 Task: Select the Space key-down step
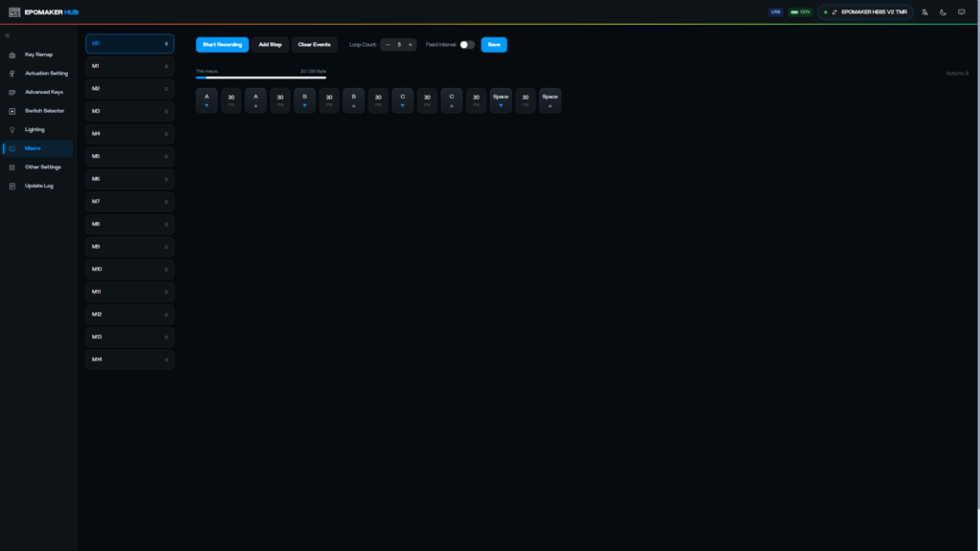tap(501, 99)
